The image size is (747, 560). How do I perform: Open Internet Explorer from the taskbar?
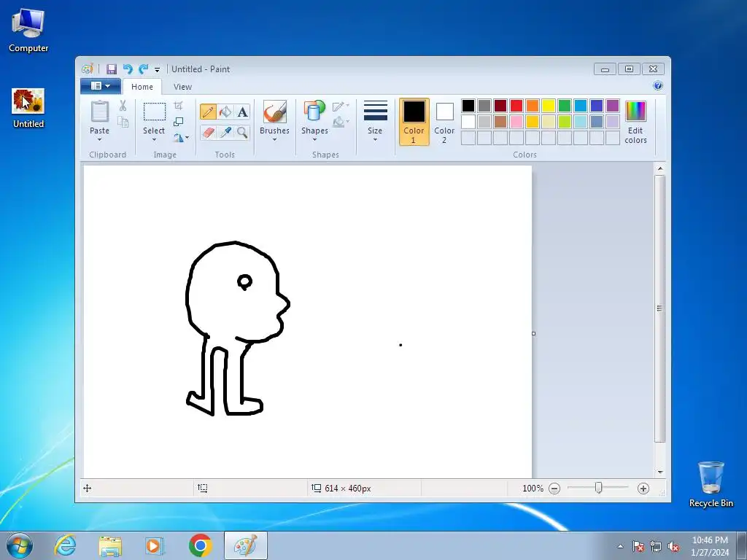point(65,545)
